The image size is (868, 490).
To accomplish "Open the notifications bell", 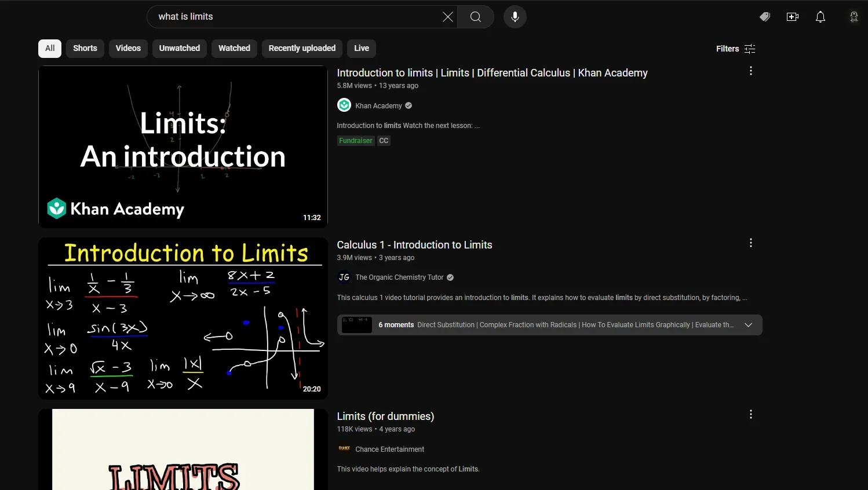I will [820, 17].
